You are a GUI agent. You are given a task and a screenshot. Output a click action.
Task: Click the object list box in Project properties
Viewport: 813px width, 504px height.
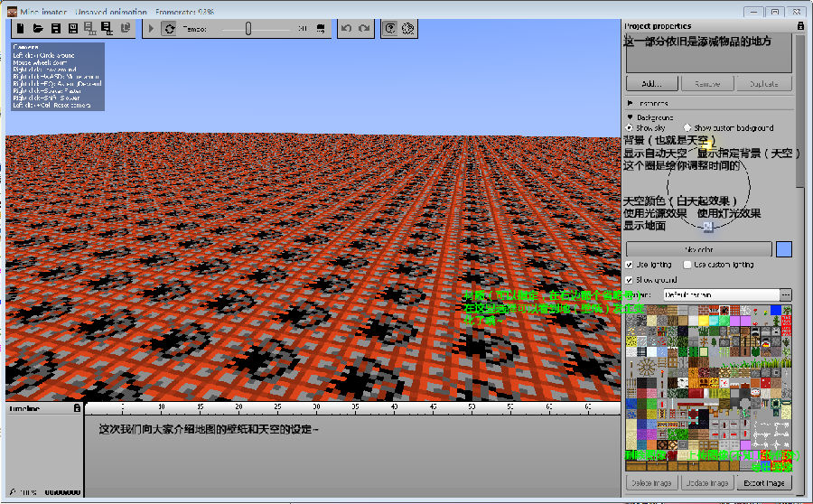pyautogui.click(x=709, y=53)
